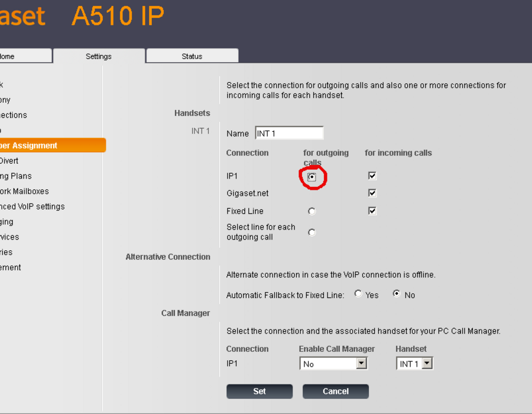
Task: Toggle Gigaset.net incoming calls checkbox
Action: [372, 193]
